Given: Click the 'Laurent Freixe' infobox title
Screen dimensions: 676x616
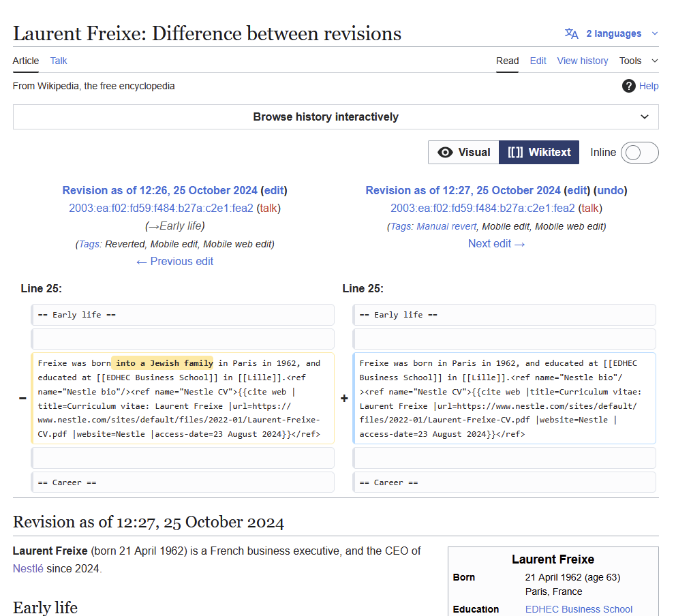Looking at the screenshot, I should 553,559.
